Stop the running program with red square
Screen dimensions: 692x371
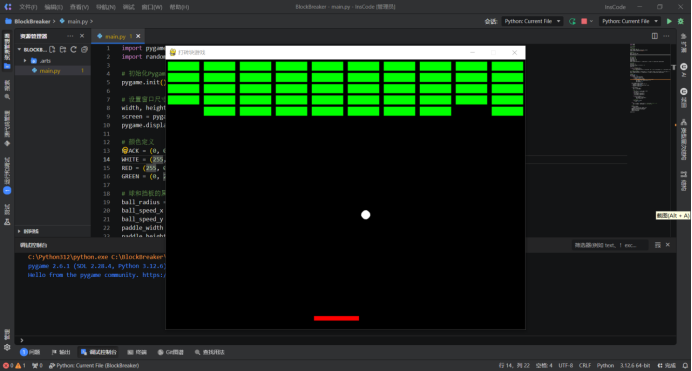tap(584, 21)
